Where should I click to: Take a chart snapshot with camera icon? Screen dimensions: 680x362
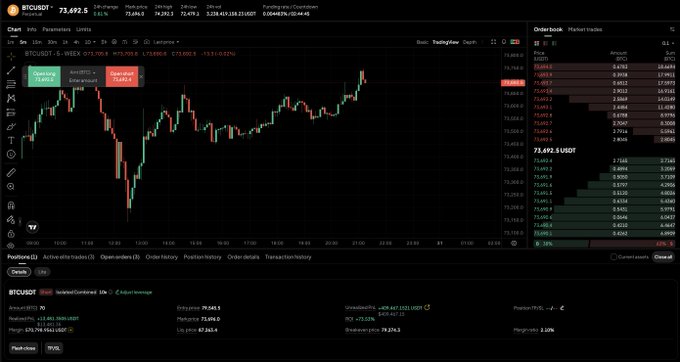[x=147, y=42]
